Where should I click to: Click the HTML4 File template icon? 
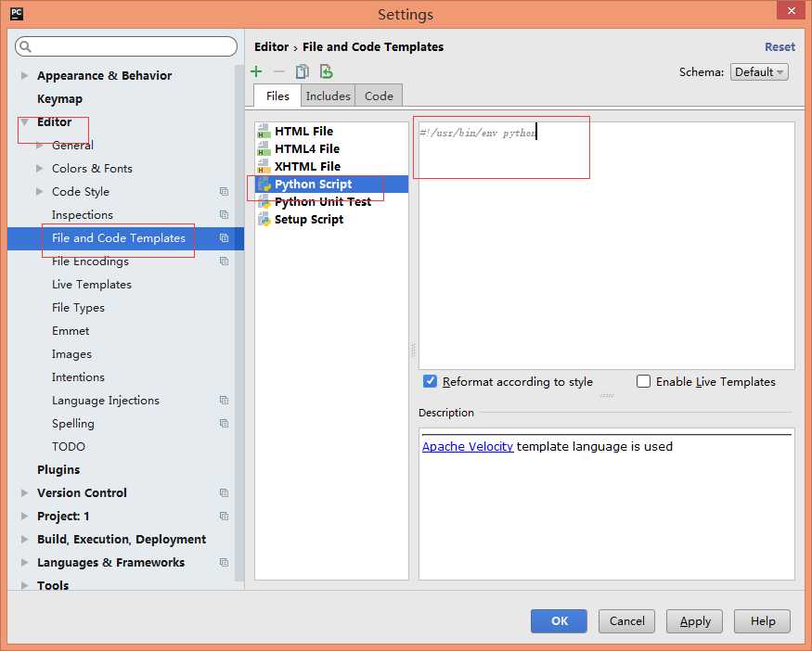click(x=264, y=148)
